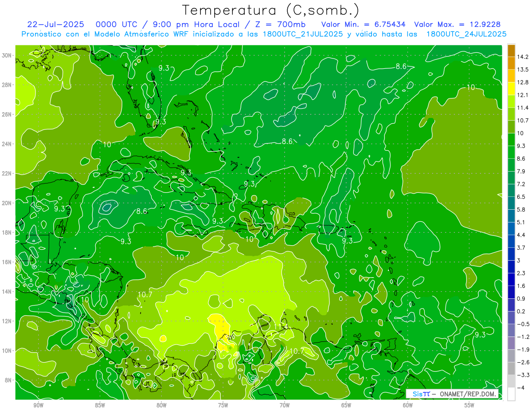Click longitude axis label "55W"

pyautogui.click(x=469, y=405)
